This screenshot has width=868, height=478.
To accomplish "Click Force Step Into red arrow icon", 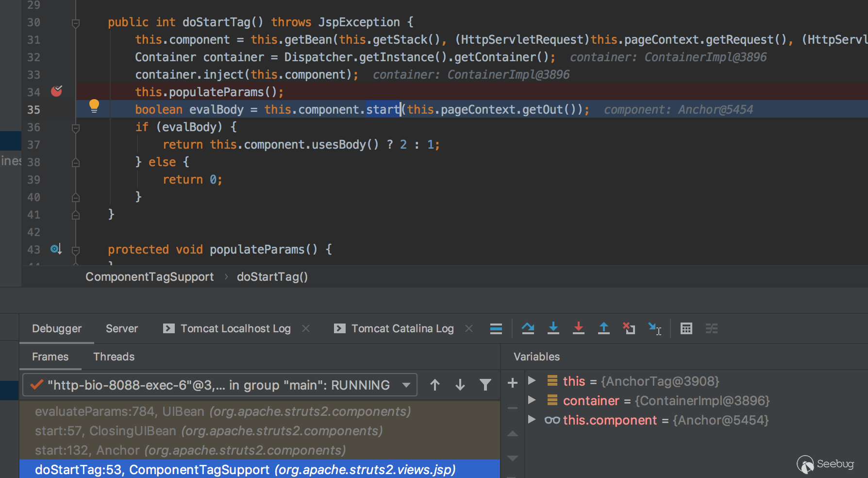I will 578,329.
